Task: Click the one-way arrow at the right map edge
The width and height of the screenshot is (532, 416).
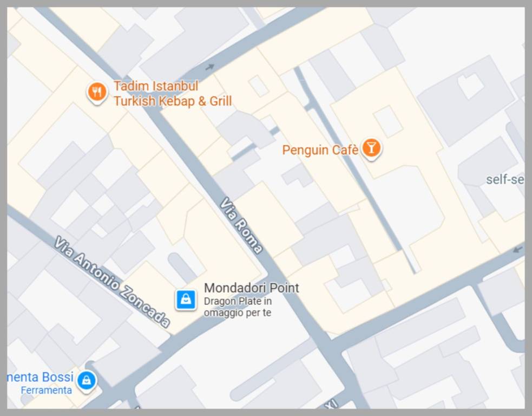Action: tap(517, 250)
